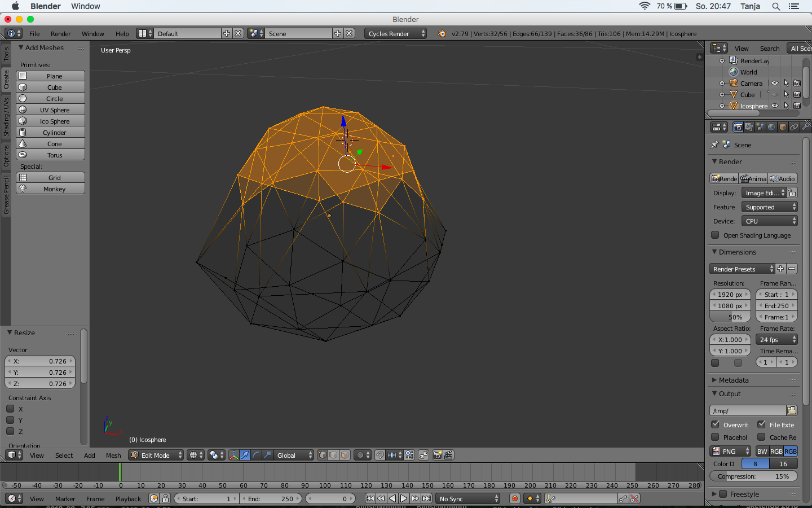The width and height of the screenshot is (812, 508).
Task: Switch to face select mode icon
Action: coord(345,455)
